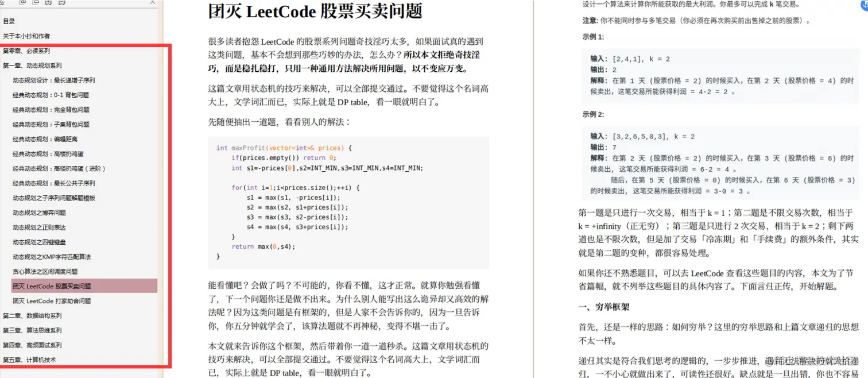Select bookmark 第零章、必读系列
Screen dimensions: 868x378
coord(26,51)
